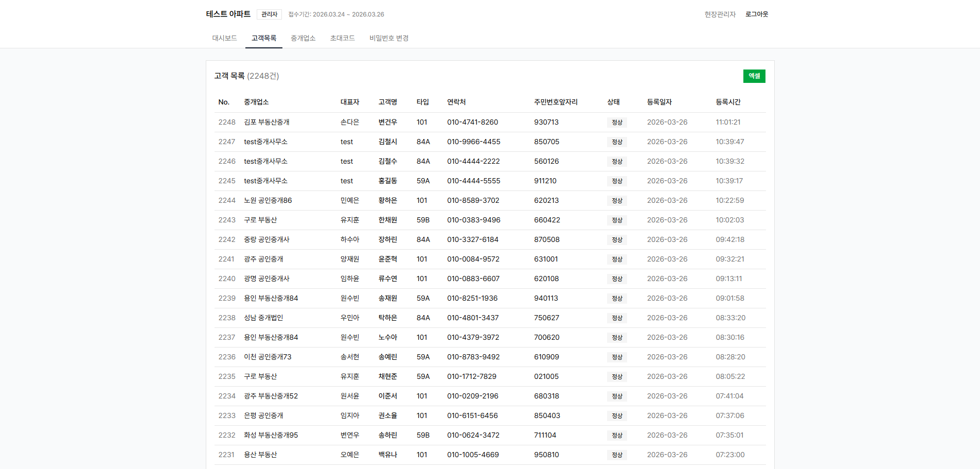Click representative name 유지훈 for 구로 부동산

(350, 220)
